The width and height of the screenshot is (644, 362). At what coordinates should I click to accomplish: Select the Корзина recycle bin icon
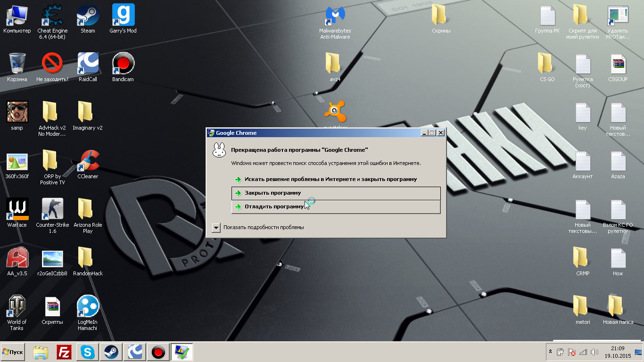tap(17, 67)
